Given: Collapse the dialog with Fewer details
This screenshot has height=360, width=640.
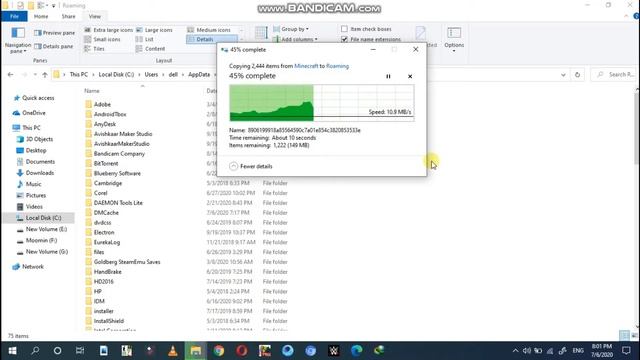Looking at the screenshot, I should click(x=251, y=166).
